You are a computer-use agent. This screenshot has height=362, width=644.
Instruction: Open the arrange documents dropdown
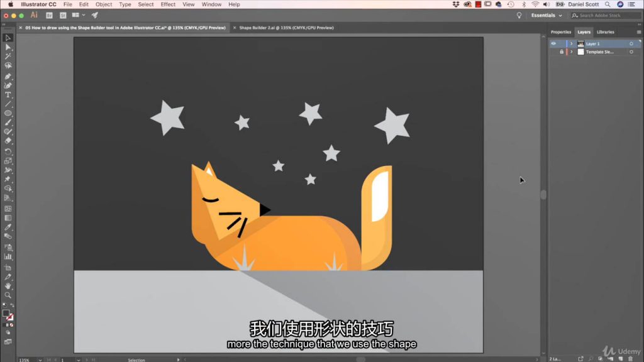click(x=78, y=15)
